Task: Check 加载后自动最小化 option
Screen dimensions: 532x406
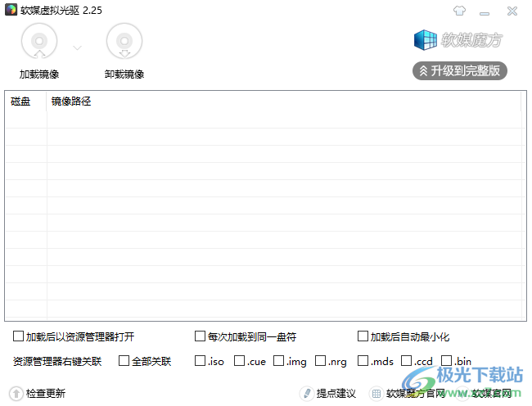Action: pyautogui.click(x=363, y=336)
